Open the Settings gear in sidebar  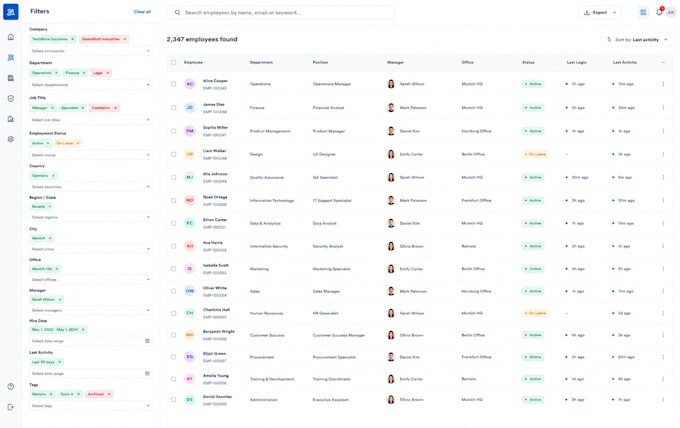[11, 139]
